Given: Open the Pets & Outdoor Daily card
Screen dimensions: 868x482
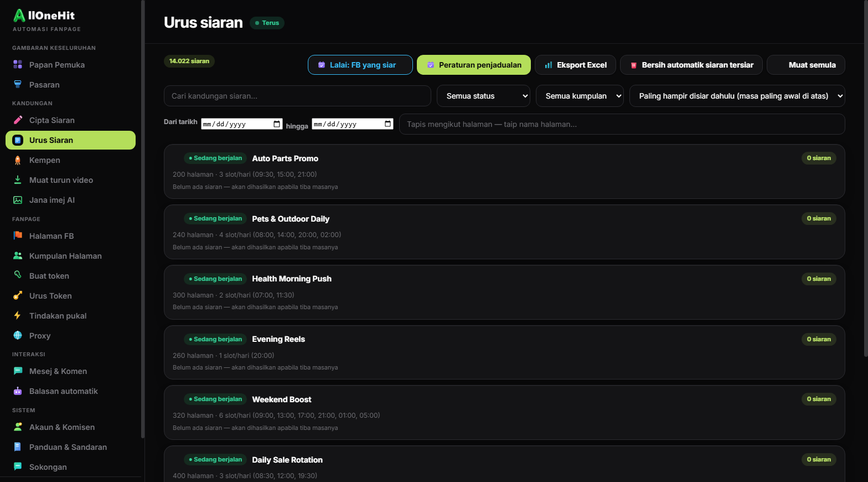Looking at the screenshot, I should (504, 232).
